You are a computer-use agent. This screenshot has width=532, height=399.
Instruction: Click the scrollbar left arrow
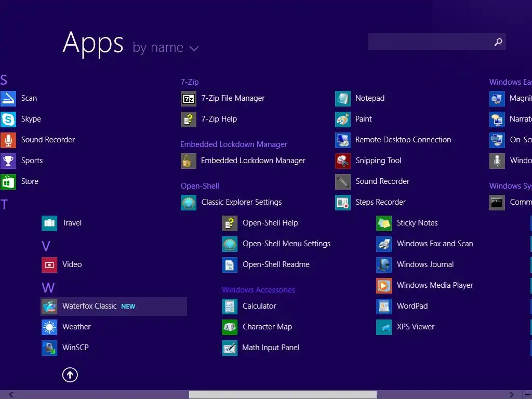tap(11, 395)
